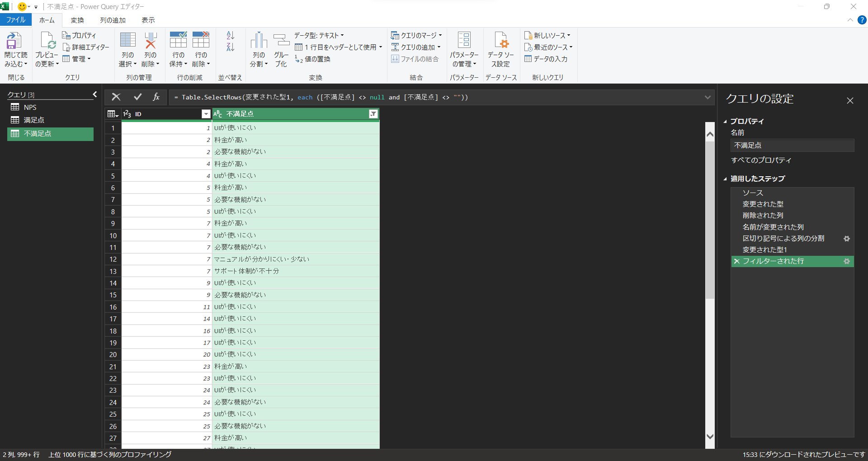The width and height of the screenshot is (868, 461).
Task: Collapse the ribbon with the caret
Action: (x=850, y=20)
